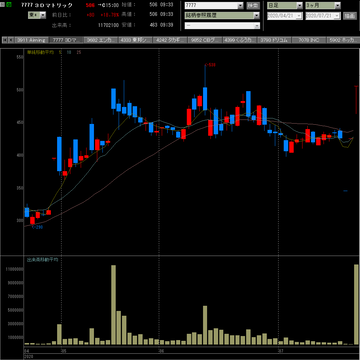Click the 05 month label on the date axis
This screenshot has height=360, width=360.
63,351
